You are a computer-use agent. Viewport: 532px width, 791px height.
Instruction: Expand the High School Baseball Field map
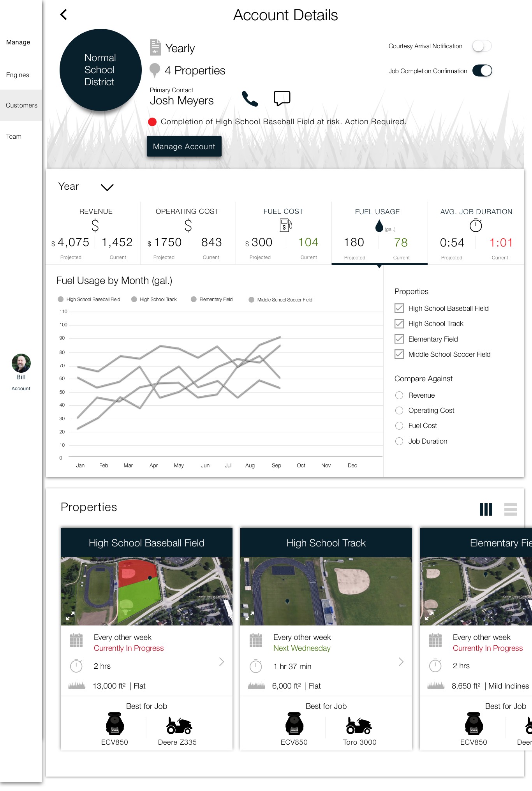click(x=70, y=616)
